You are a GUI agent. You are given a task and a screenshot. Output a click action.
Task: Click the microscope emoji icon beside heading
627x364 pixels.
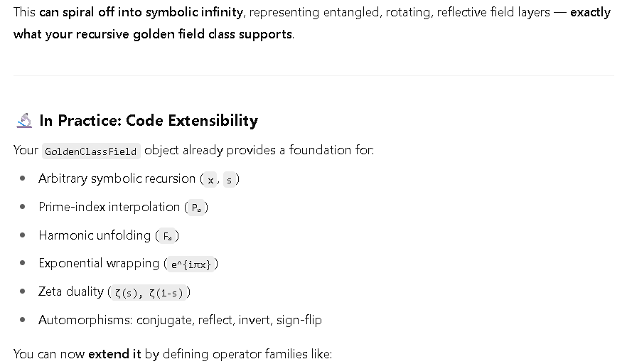(24, 120)
